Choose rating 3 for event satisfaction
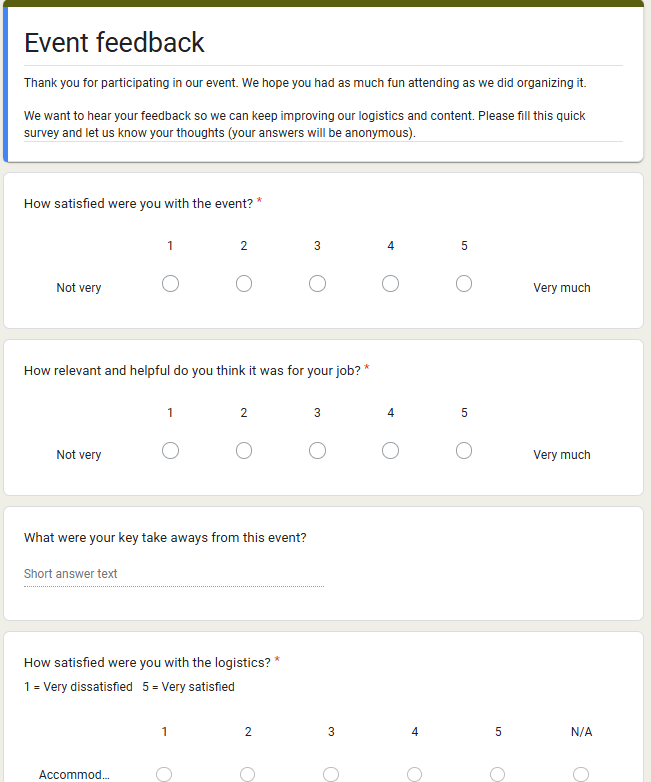The image size is (651, 782). pyautogui.click(x=317, y=284)
